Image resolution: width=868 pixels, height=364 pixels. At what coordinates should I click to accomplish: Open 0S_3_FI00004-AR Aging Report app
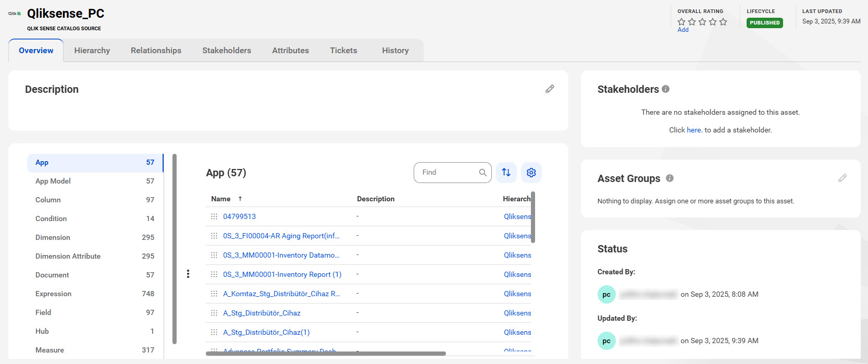point(281,236)
